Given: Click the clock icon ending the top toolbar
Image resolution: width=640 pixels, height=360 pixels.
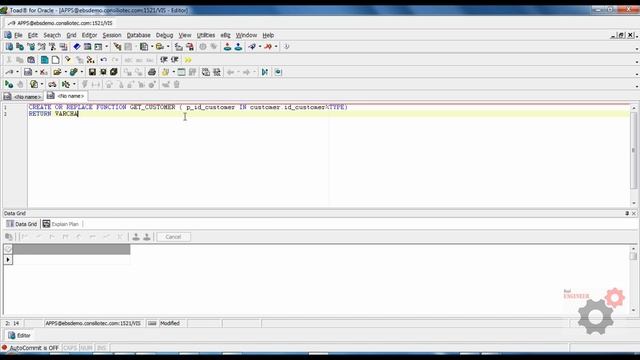Looking at the screenshot, I should point(287,47).
